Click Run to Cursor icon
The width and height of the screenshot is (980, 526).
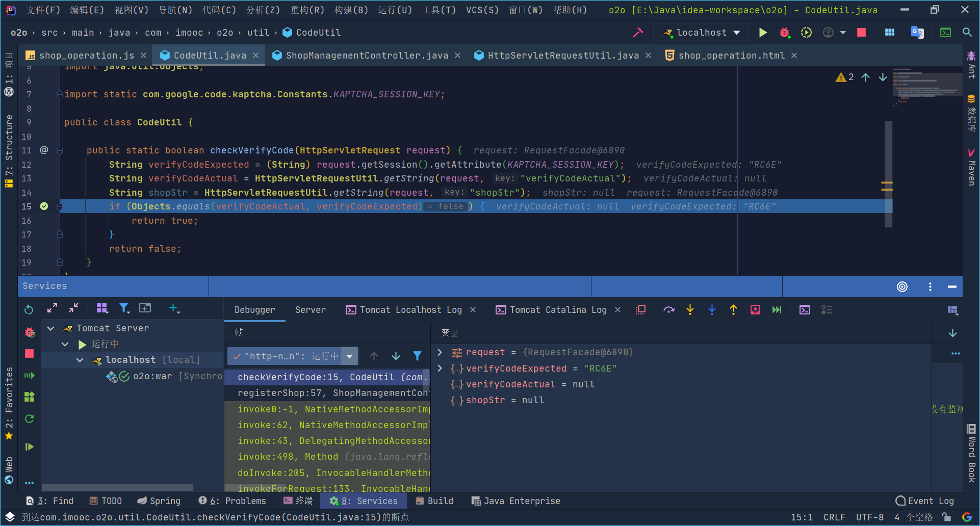pyautogui.click(x=777, y=310)
